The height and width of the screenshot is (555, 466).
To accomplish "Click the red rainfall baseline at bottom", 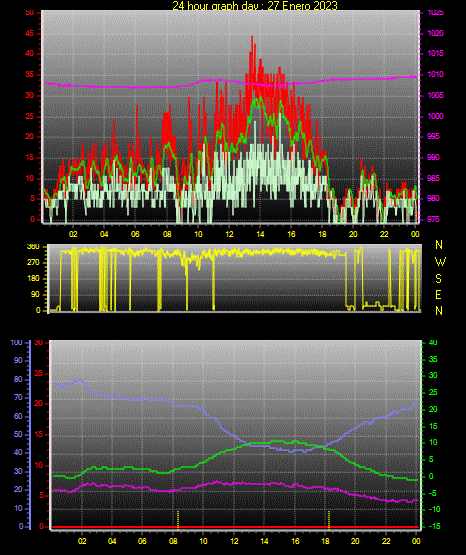I will pyautogui.click(x=235, y=527).
